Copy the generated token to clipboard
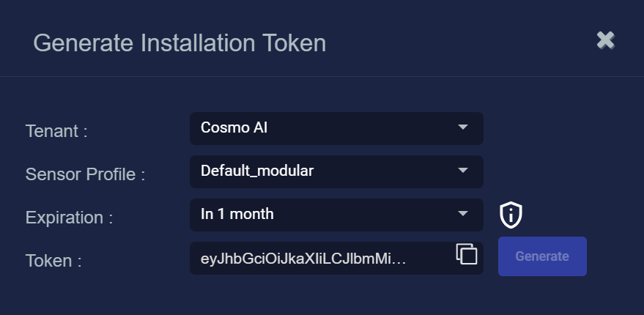644x315 pixels. coord(467,254)
